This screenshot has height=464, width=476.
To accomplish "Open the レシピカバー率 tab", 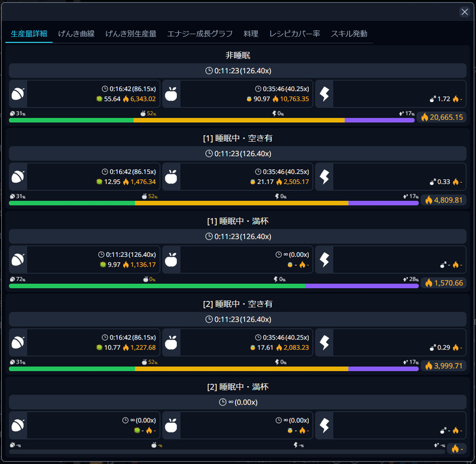I will point(295,34).
